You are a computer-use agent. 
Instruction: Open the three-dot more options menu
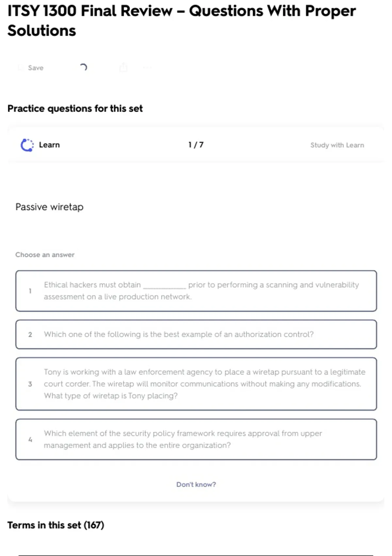click(x=147, y=68)
